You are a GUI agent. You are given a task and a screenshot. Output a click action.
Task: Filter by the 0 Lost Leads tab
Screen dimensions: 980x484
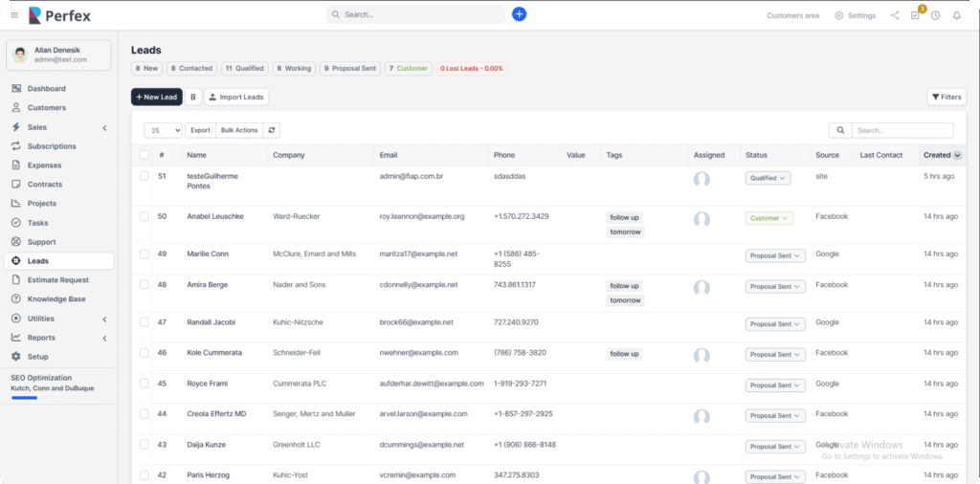point(471,69)
